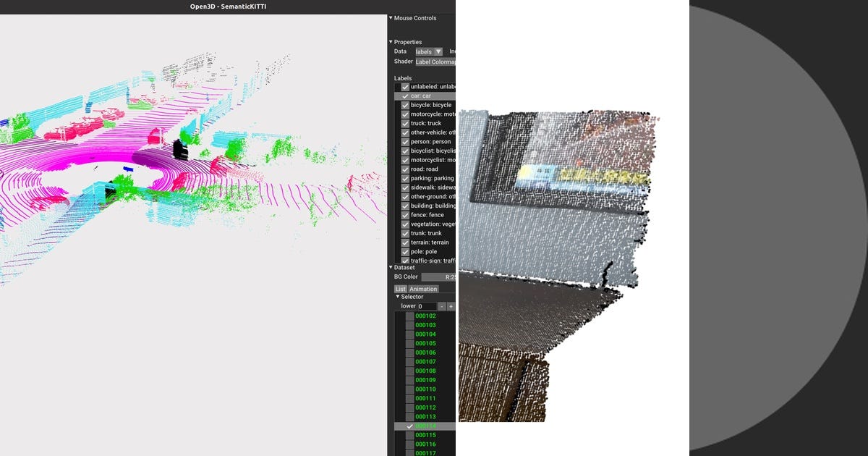The width and height of the screenshot is (868, 456).
Task: Click "-" to decrement the lower value
Action: [x=441, y=305]
